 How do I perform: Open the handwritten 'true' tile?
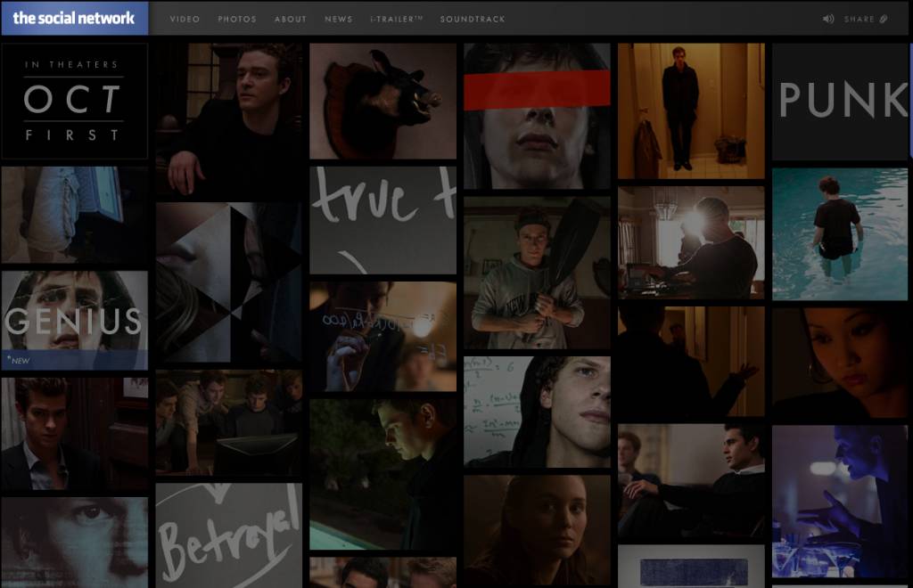382,220
